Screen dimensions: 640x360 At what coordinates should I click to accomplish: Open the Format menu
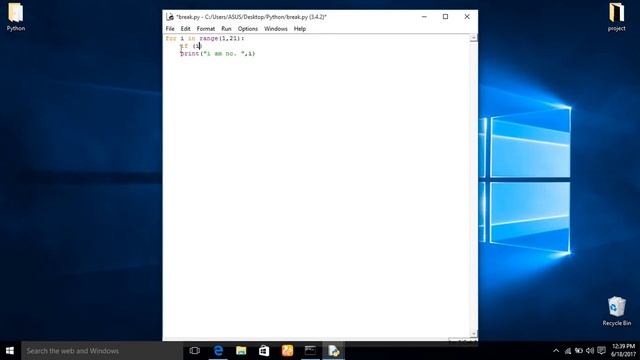pyautogui.click(x=206, y=29)
